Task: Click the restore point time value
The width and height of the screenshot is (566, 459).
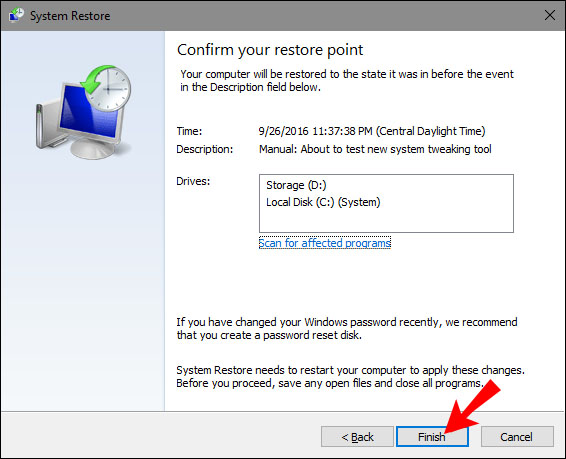Action: [x=372, y=131]
